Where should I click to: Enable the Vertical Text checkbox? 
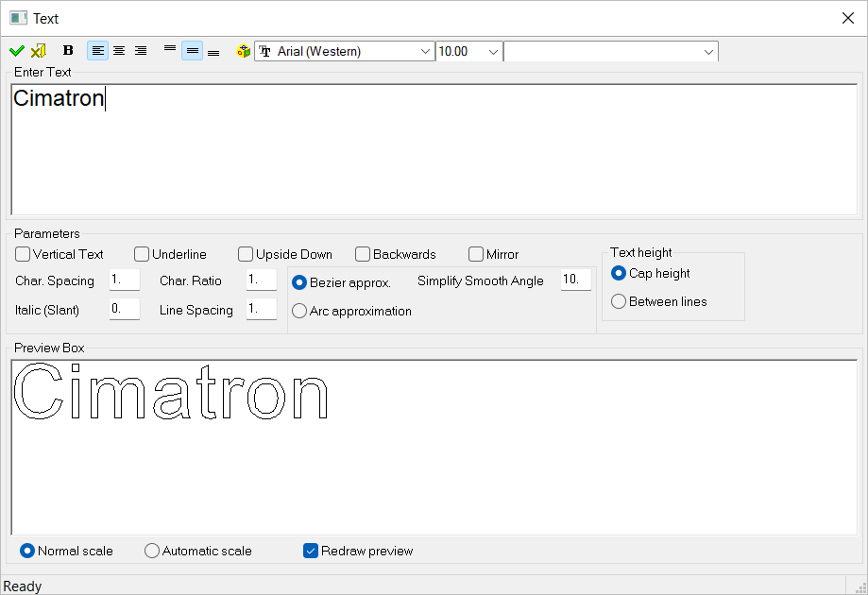point(23,254)
